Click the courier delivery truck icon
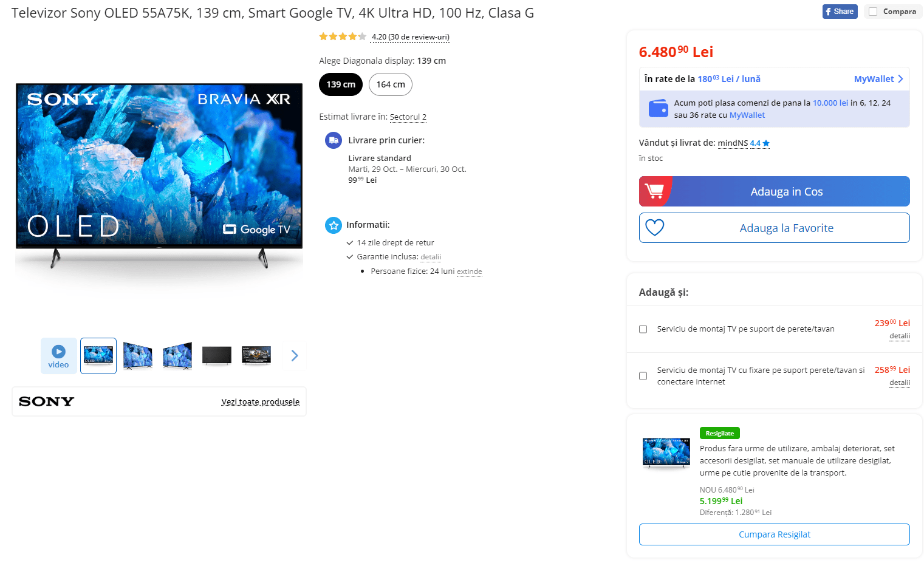Image resolution: width=924 pixels, height=563 pixels. 334,140
